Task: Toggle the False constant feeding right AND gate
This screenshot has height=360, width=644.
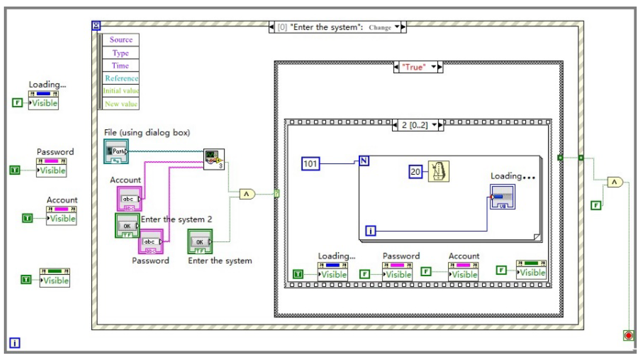Action: click(596, 205)
